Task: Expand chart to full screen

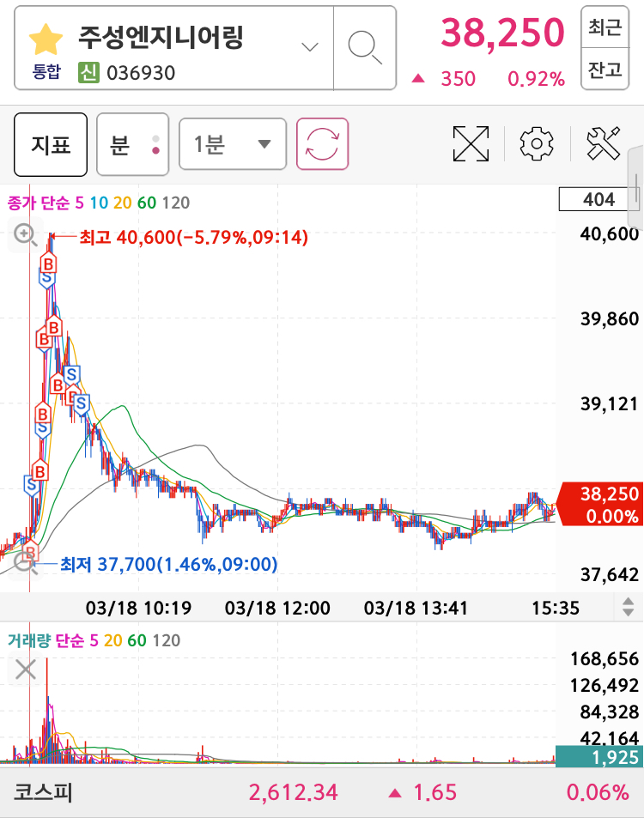Action: [x=471, y=143]
